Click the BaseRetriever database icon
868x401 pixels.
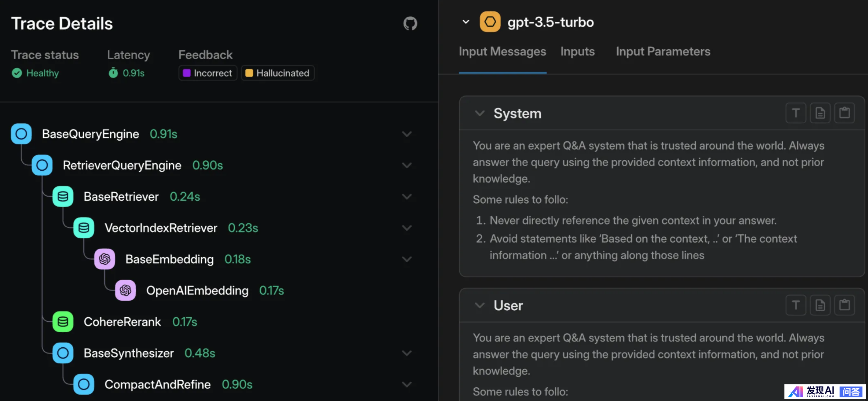coord(63,196)
